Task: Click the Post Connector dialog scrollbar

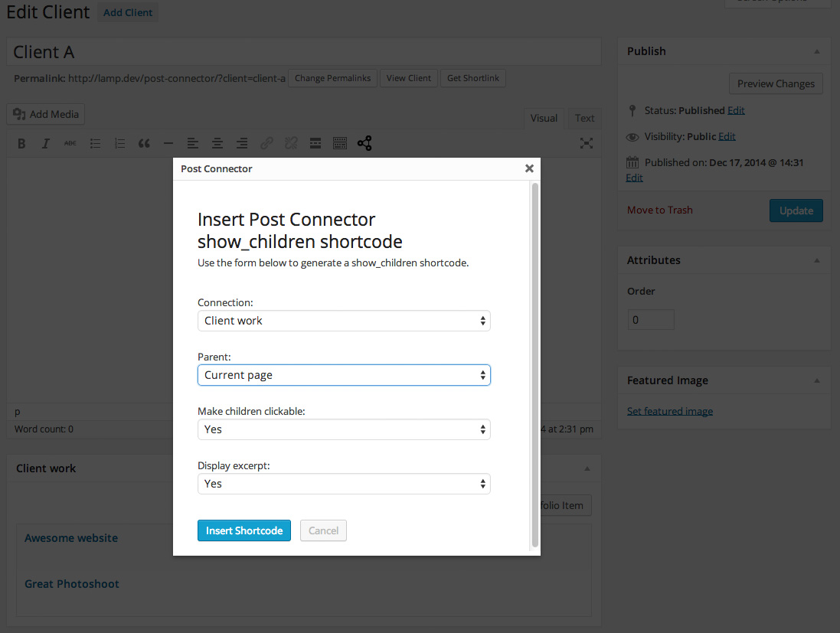Action: tap(534, 365)
